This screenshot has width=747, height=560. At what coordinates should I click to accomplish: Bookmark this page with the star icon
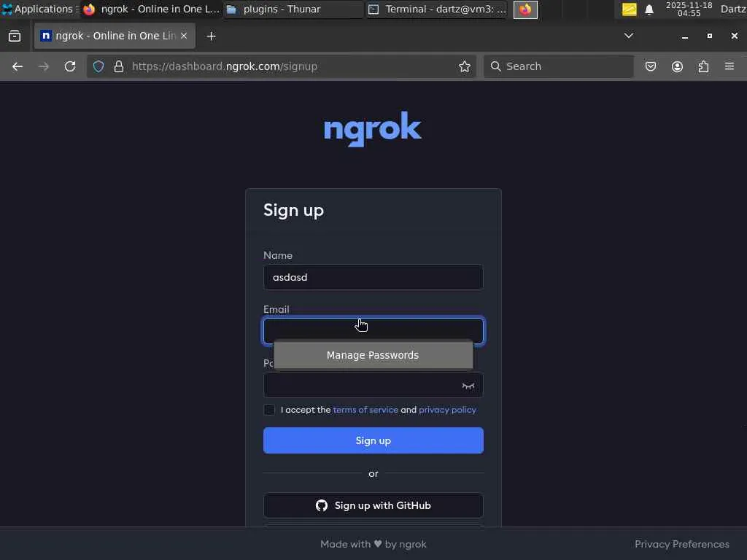pyautogui.click(x=465, y=66)
